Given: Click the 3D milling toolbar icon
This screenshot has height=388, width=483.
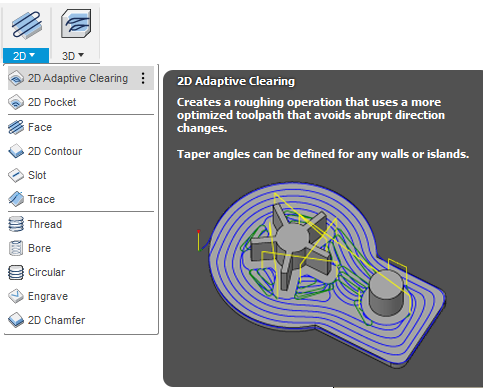Looking at the screenshot, I should coord(76,23).
